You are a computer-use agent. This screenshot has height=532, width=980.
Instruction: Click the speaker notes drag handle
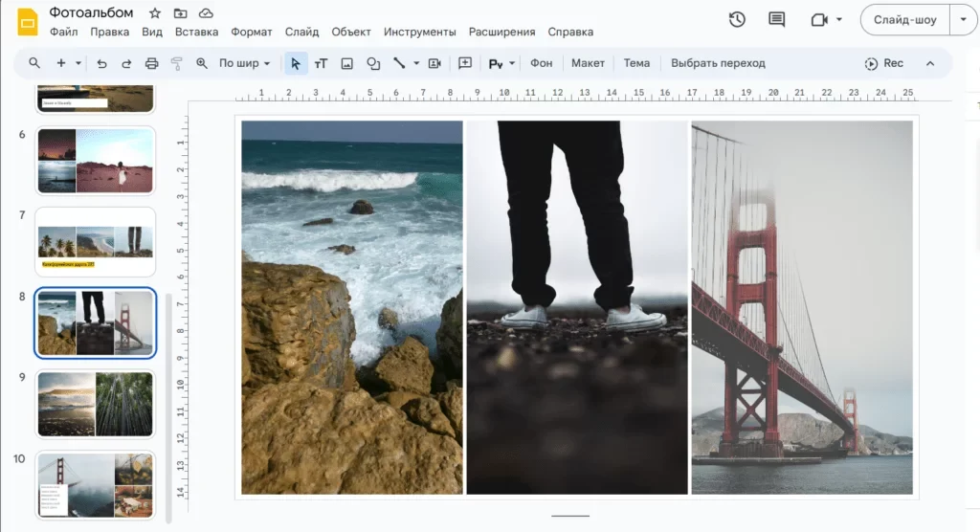(x=570, y=516)
